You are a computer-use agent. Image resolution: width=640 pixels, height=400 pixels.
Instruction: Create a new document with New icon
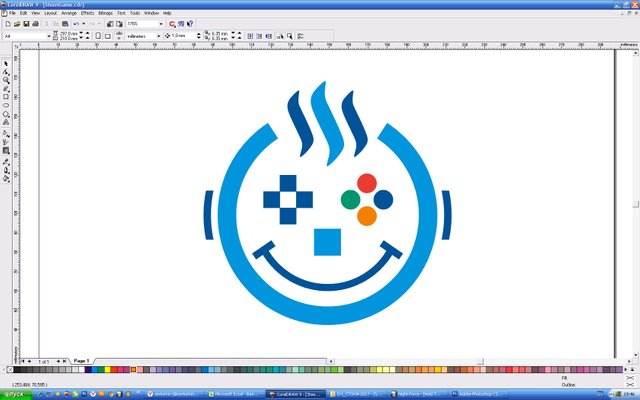pyautogui.click(x=8, y=24)
